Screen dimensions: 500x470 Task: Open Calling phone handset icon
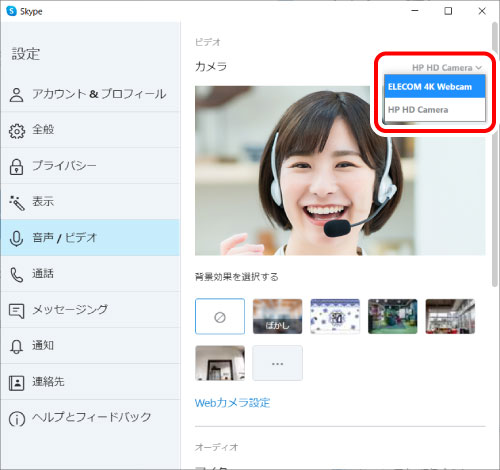point(16,275)
